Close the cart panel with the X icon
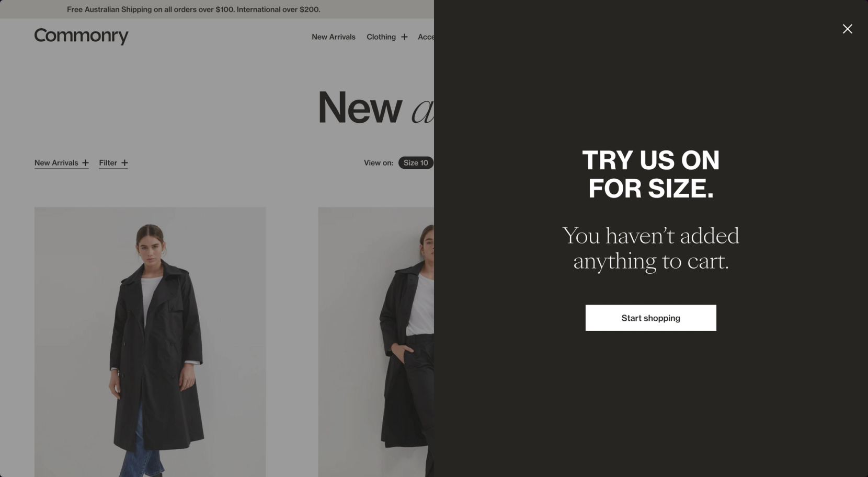 pos(847,29)
